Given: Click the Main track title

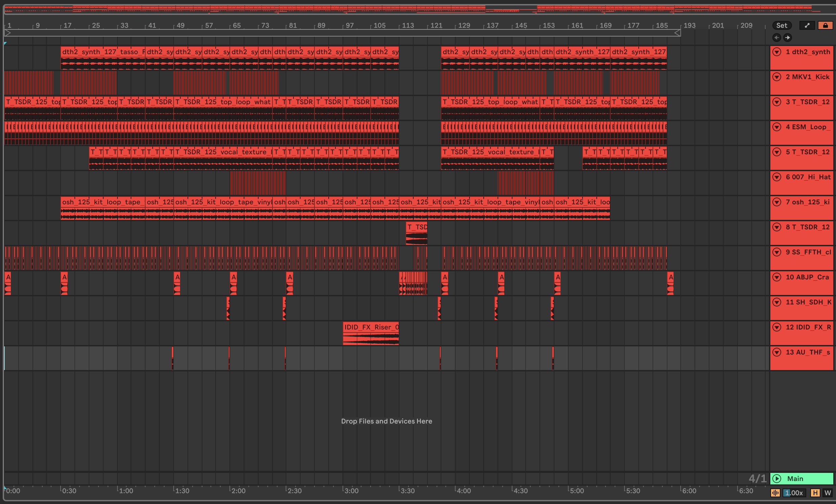Looking at the screenshot, I should point(795,479).
